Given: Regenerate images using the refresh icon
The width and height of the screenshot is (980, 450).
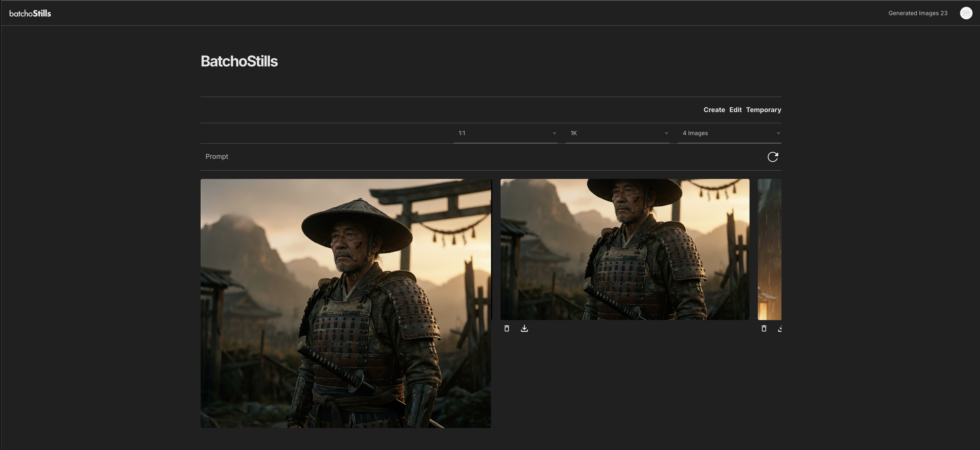Looking at the screenshot, I should coord(773,157).
